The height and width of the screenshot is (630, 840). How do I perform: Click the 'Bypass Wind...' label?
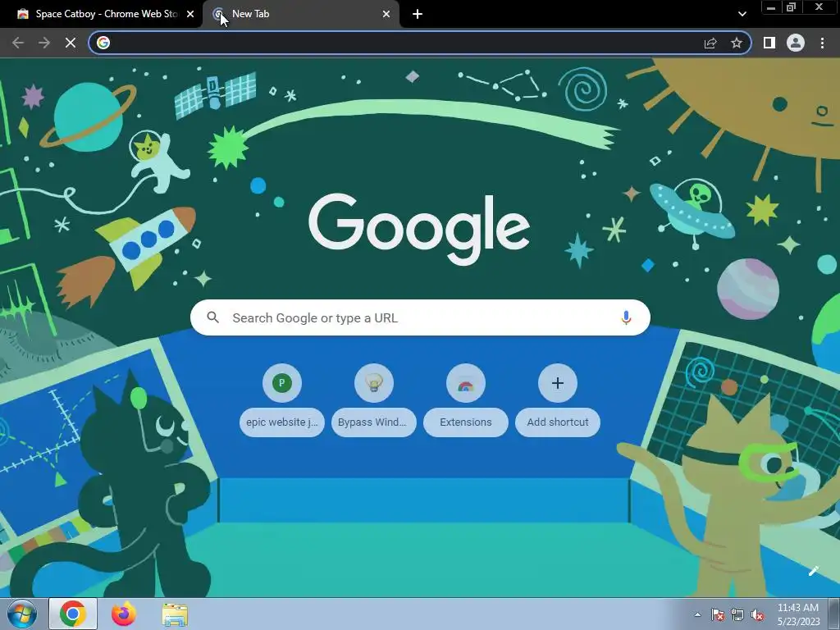pos(373,422)
